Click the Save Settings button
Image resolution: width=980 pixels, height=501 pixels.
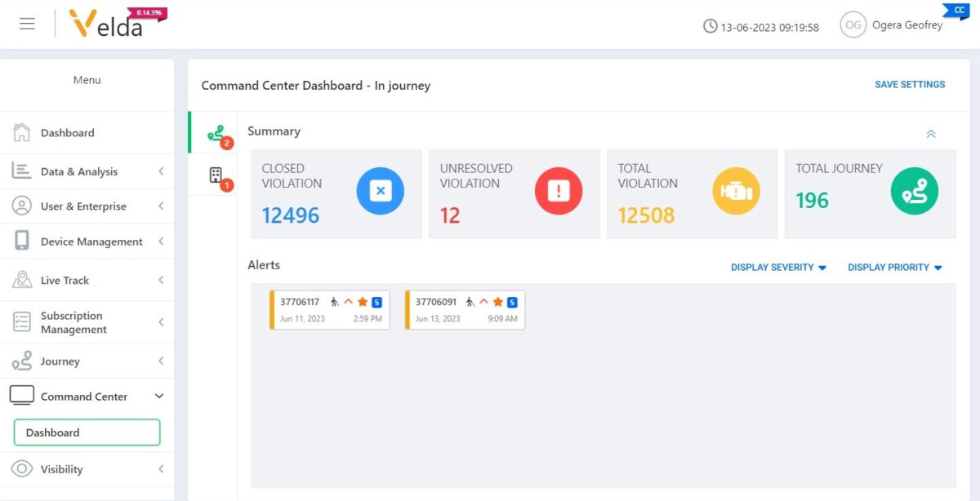[x=910, y=85]
